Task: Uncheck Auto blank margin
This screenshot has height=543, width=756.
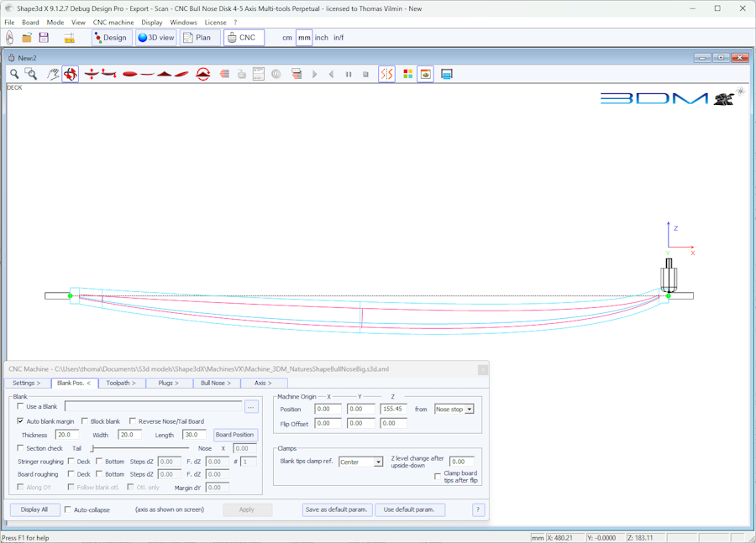Action: [x=21, y=421]
